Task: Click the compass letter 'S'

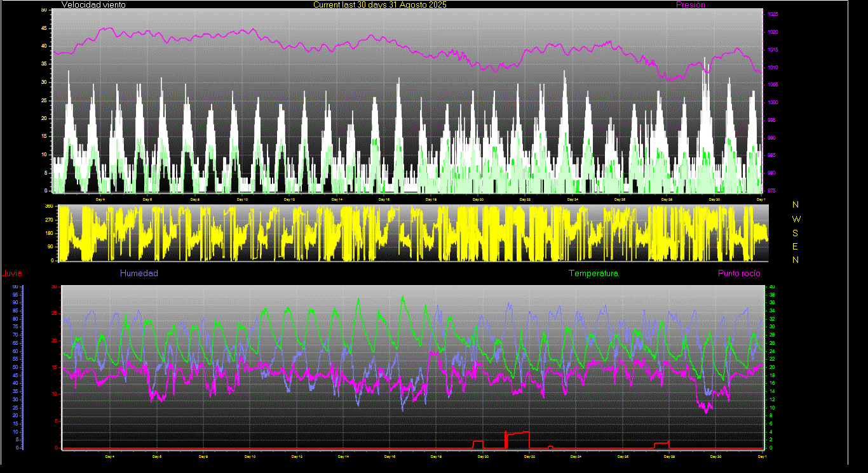Action: coord(796,232)
